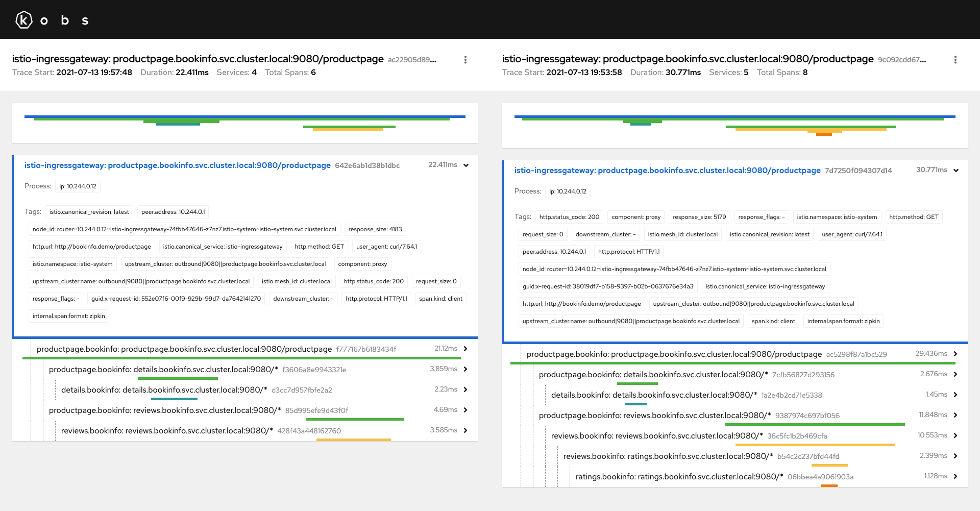Select span title with ID 7d7250f094307d14
Image resolution: width=980 pixels, height=511 pixels.
point(667,171)
